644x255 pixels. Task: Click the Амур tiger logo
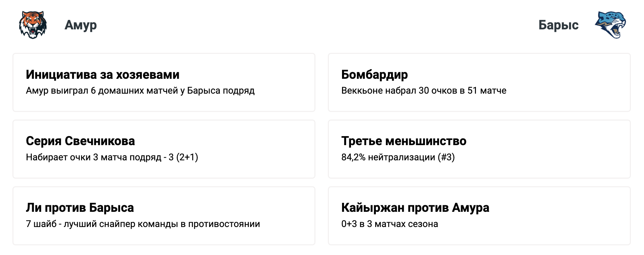coord(33,25)
